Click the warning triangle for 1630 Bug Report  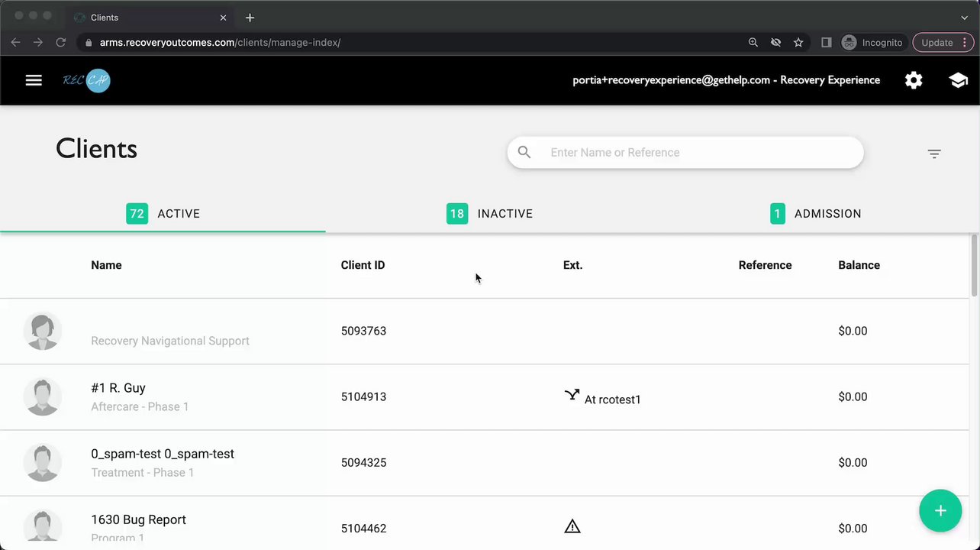pyautogui.click(x=572, y=526)
